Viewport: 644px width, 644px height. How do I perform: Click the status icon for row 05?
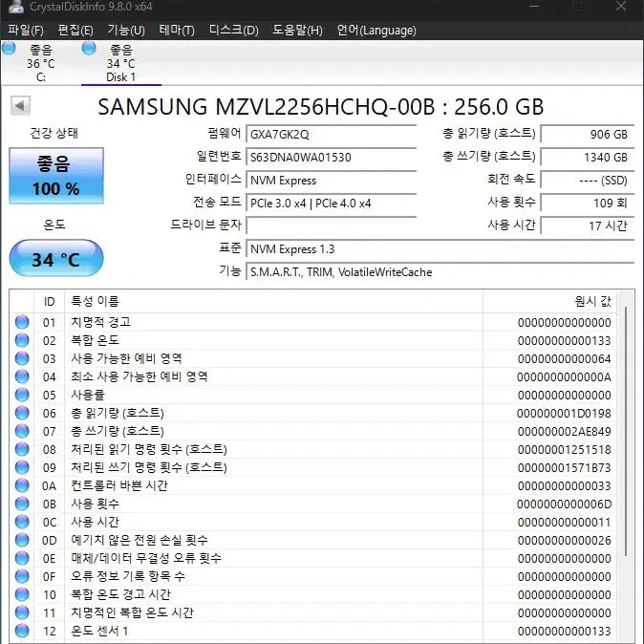tap(22, 395)
